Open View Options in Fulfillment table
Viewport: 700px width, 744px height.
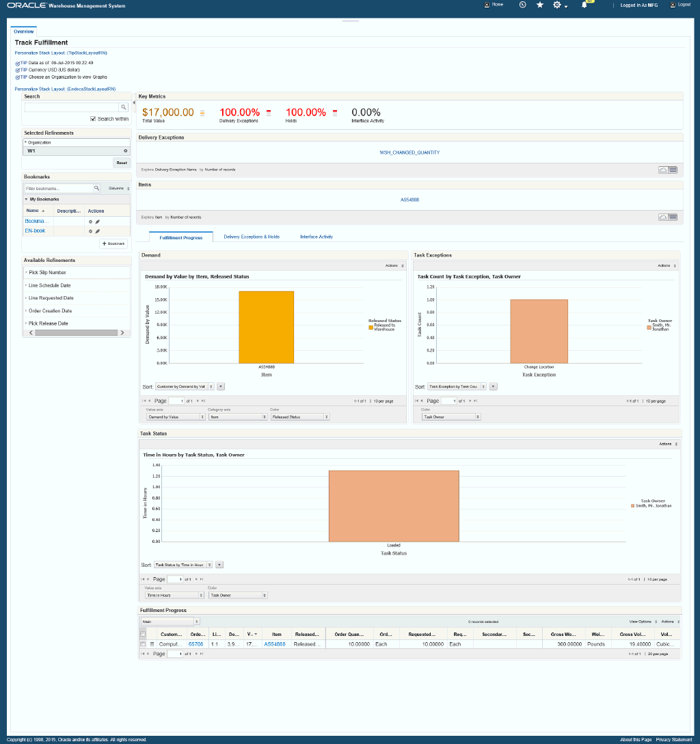643,622
